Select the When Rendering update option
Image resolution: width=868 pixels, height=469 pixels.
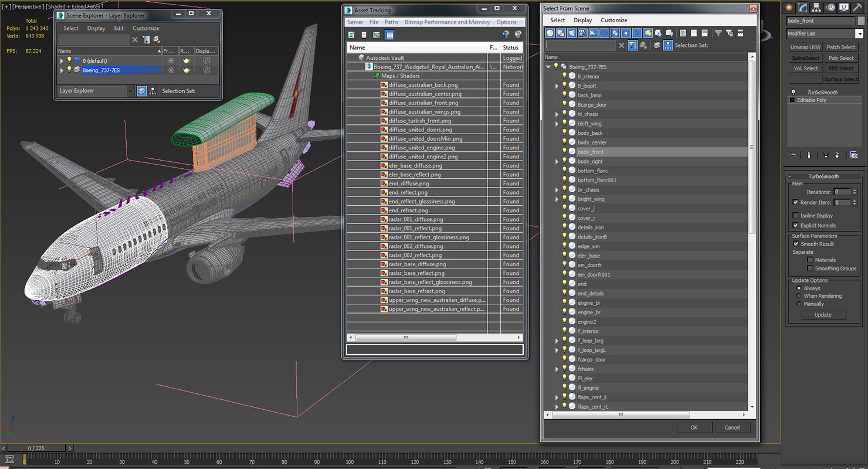point(799,296)
